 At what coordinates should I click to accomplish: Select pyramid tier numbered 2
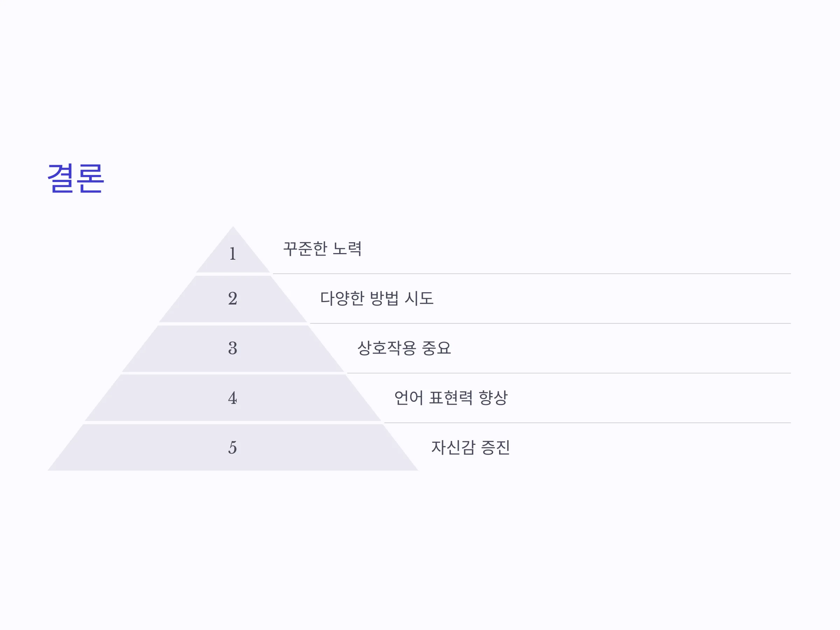233,299
